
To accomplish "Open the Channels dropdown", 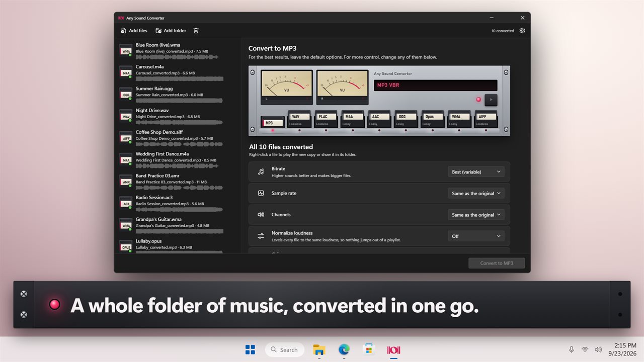I will pyautogui.click(x=476, y=215).
